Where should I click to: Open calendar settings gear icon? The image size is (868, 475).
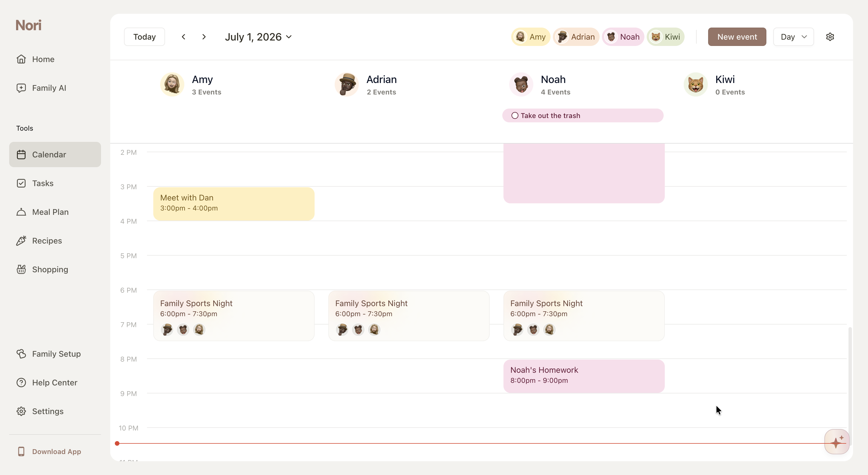pyautogui.click(x=830, y=37)
